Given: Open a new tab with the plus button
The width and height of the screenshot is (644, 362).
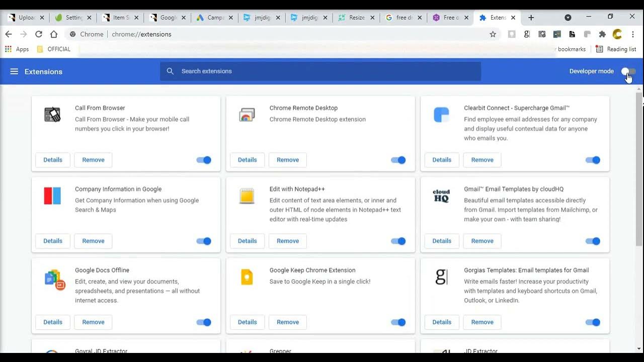Looking at the screenshot, I should click(531, 18).
